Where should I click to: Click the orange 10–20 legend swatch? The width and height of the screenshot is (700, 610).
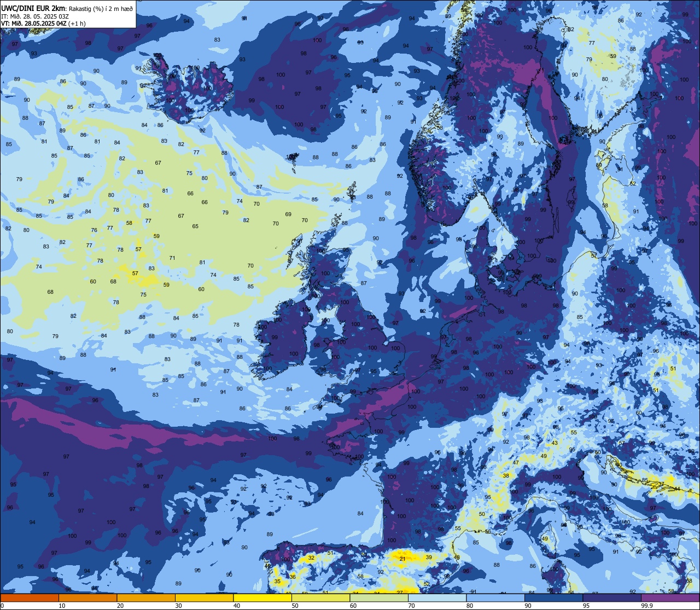point(87,597)
